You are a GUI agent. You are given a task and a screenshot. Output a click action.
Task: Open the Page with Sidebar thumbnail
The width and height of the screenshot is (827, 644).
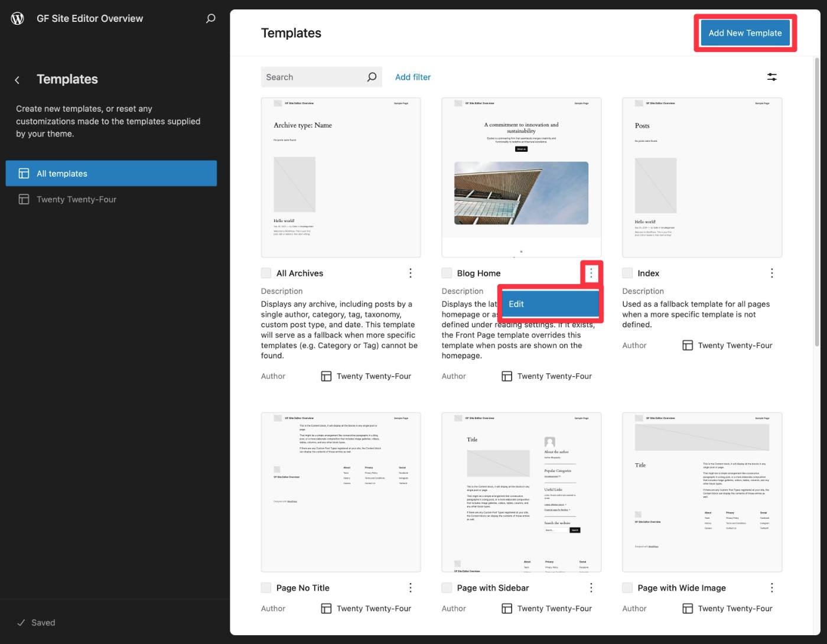522,492
